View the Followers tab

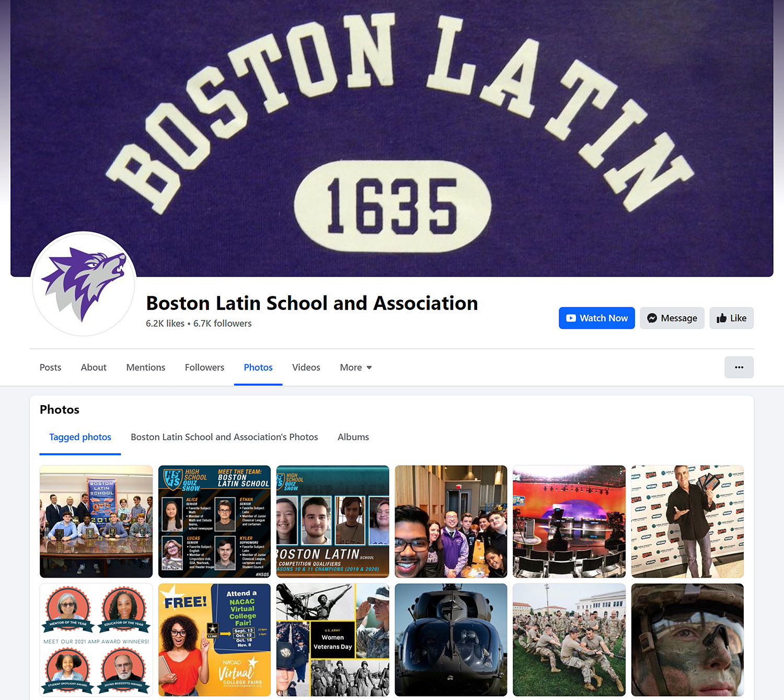point(204,368)
